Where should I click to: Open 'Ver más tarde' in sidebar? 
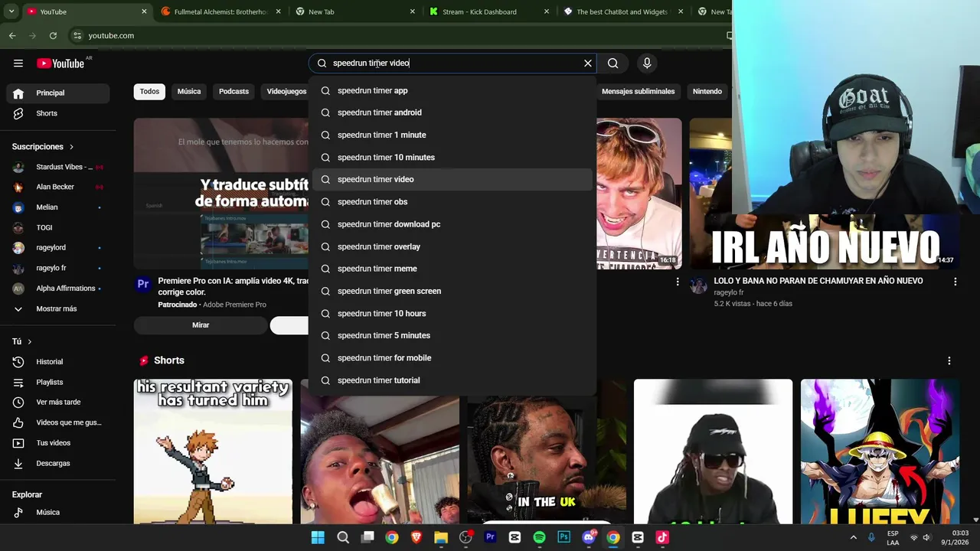(x=58, y=402)
